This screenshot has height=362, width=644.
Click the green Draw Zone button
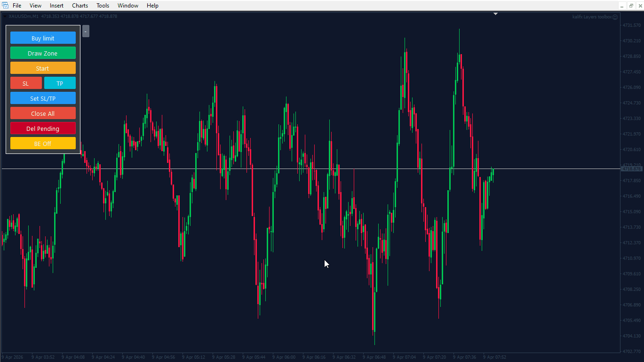(x=43, y=53)
